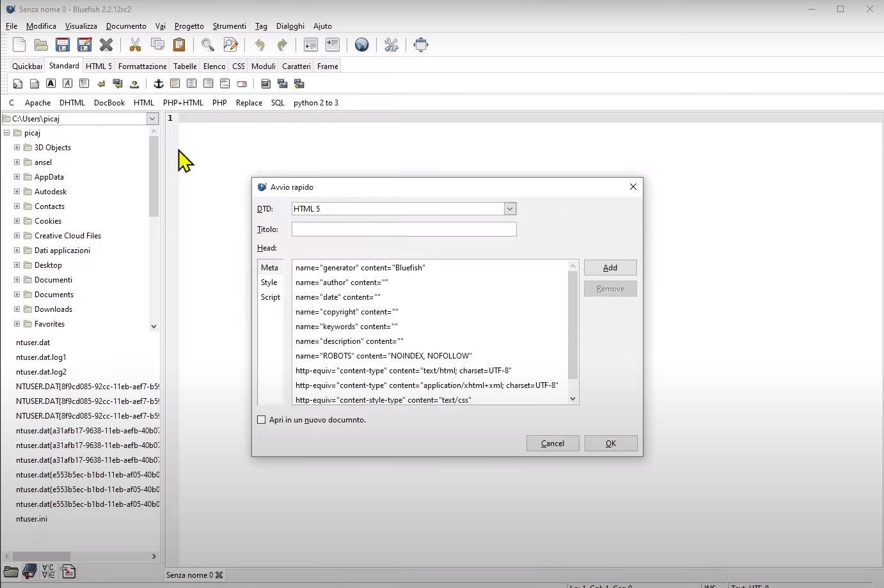Open Find with the magnifier icon
This screenshot has height=588, width=884.
tap(208, 45)
